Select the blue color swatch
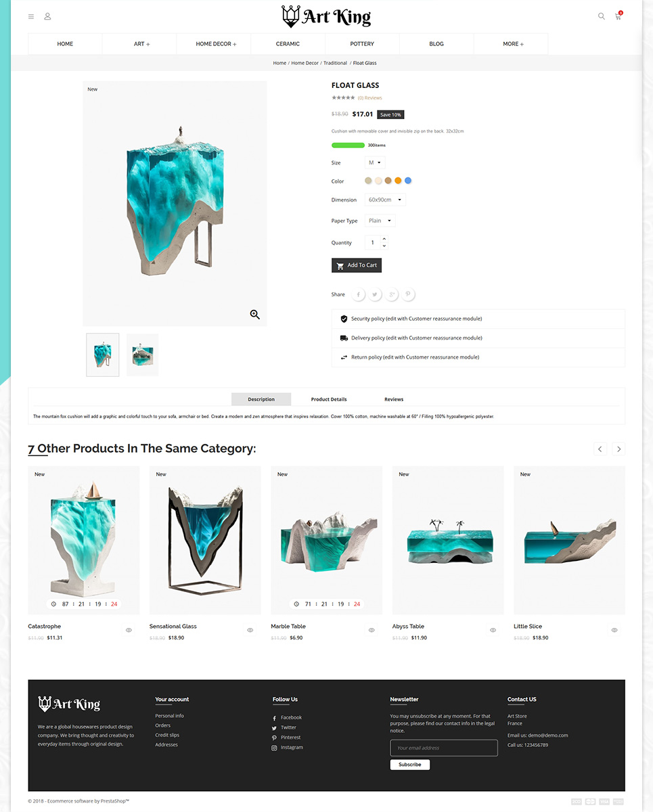The image size is (653, 812). coord(408,181)
